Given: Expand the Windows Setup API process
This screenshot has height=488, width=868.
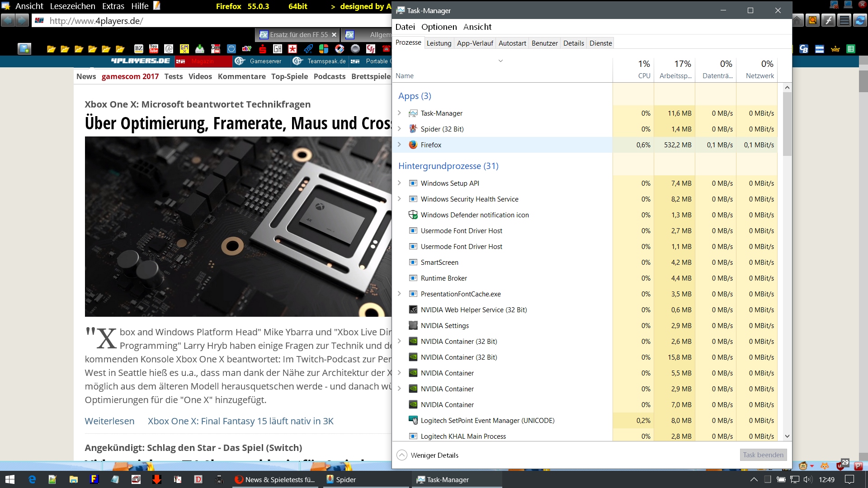Looking at the screenshot, I should tap(399, 183).
